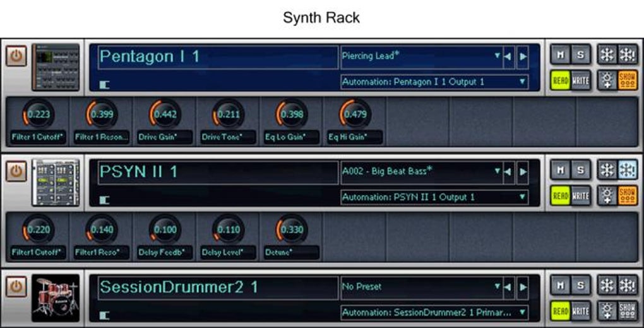644x328 pixels.
Task: Toggle power for PSYN II 1
Action: coord(16,171)
